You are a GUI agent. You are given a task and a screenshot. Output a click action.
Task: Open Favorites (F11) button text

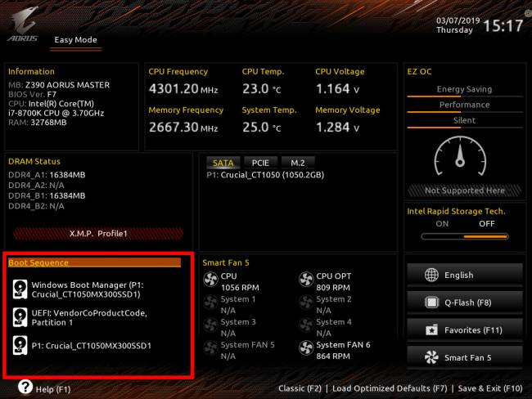tap(473, 330)
